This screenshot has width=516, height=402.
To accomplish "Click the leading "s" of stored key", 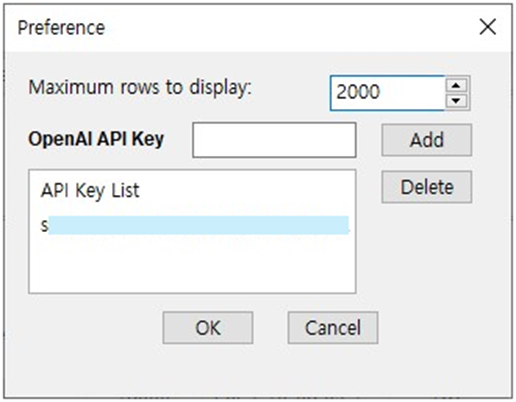I will click(44, 226).
